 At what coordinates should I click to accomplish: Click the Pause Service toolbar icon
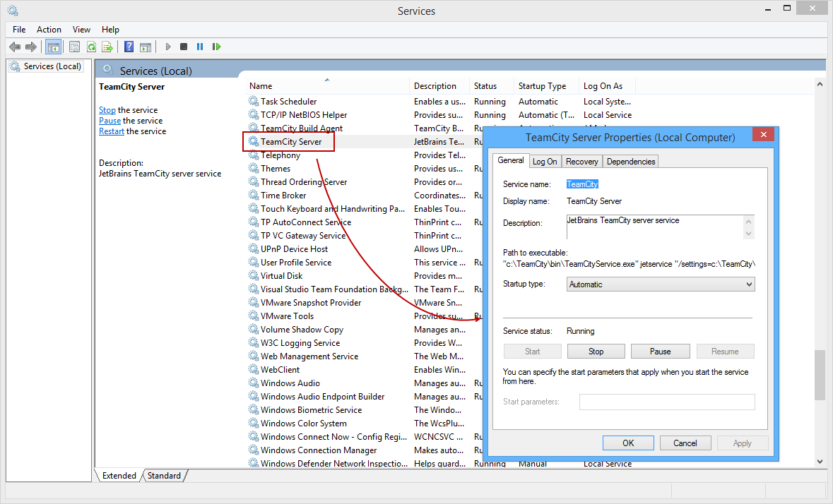coord(200,47)
